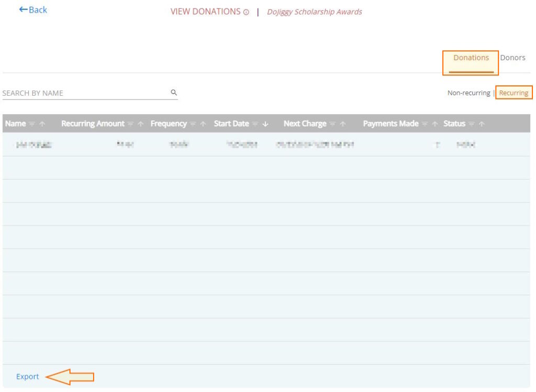Switch to the Donors tab
Screen dimensions: 536x392
point(513,57)
